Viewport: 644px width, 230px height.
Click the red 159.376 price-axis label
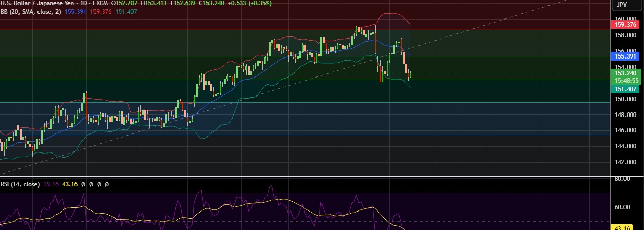click(x=626, y=24)
